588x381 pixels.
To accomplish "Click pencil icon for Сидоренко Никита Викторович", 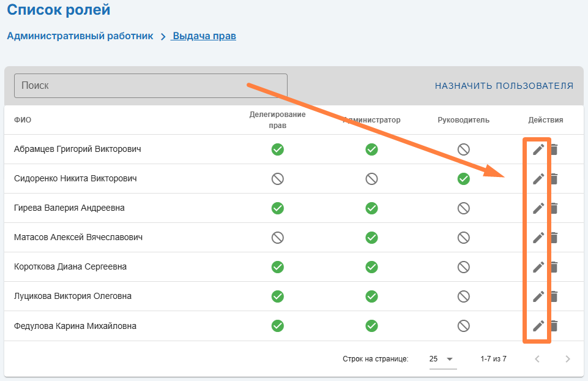I will point(538,179).
